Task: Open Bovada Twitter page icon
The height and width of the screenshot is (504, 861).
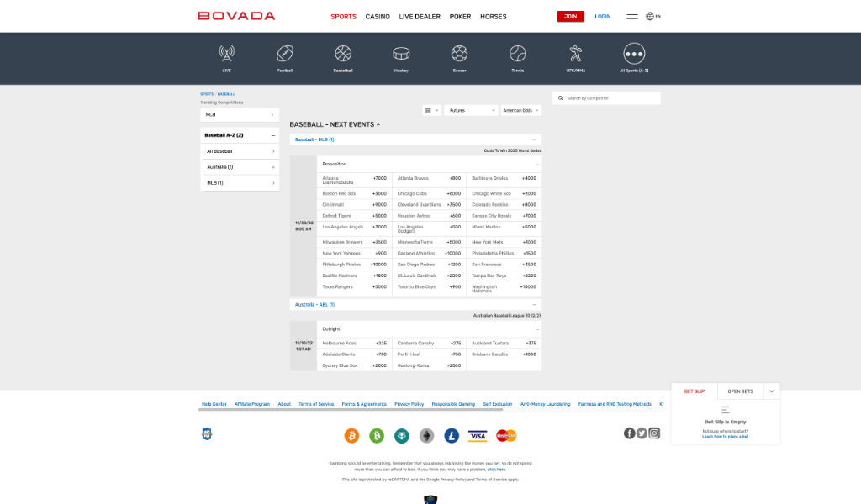Action: coord(642,433)
